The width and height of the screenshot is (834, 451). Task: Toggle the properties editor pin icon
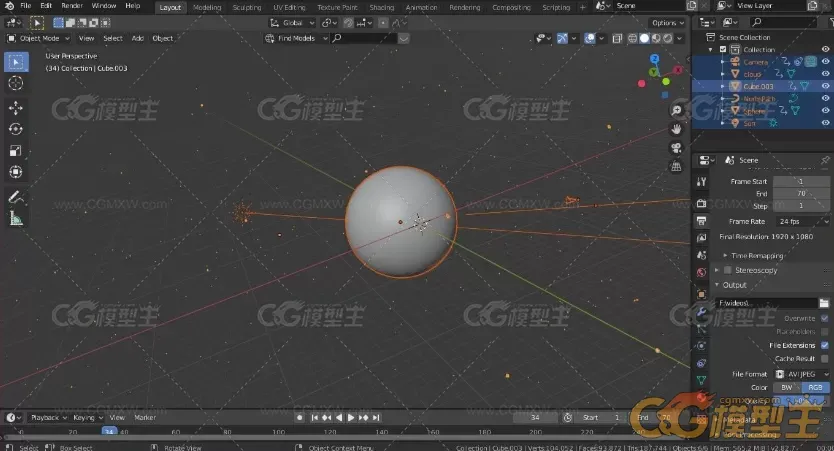pyautogui.click(x=825, y=160)
